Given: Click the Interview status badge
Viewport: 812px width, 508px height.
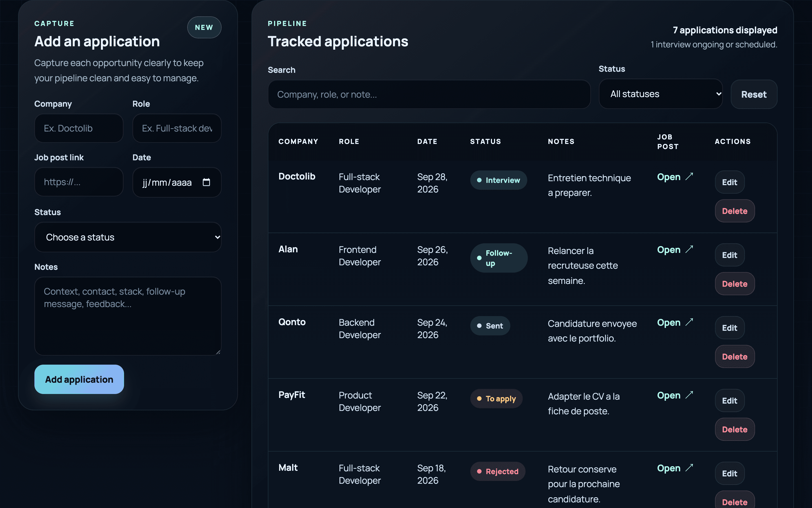Looking at the screenshot, I should coord(498,180).
